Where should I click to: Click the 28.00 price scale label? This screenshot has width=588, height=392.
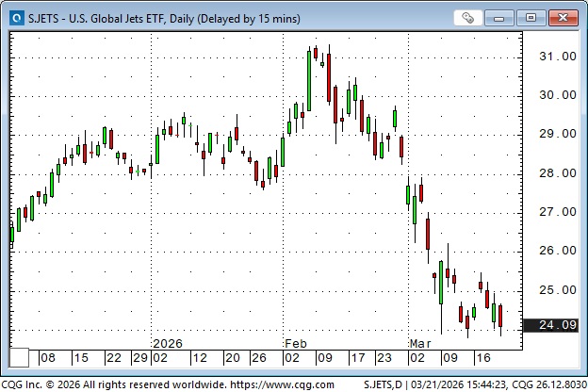556,172
